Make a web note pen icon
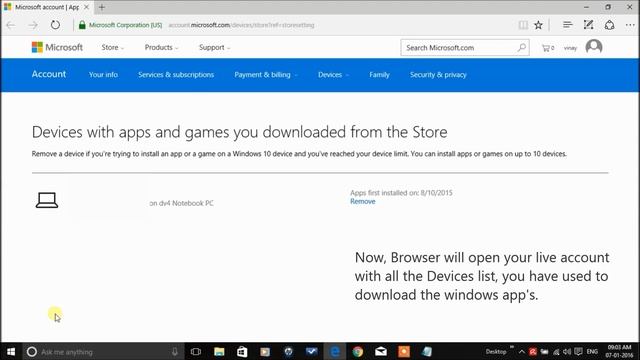Viewport: 640px width, 360px height. coord(588,25)
